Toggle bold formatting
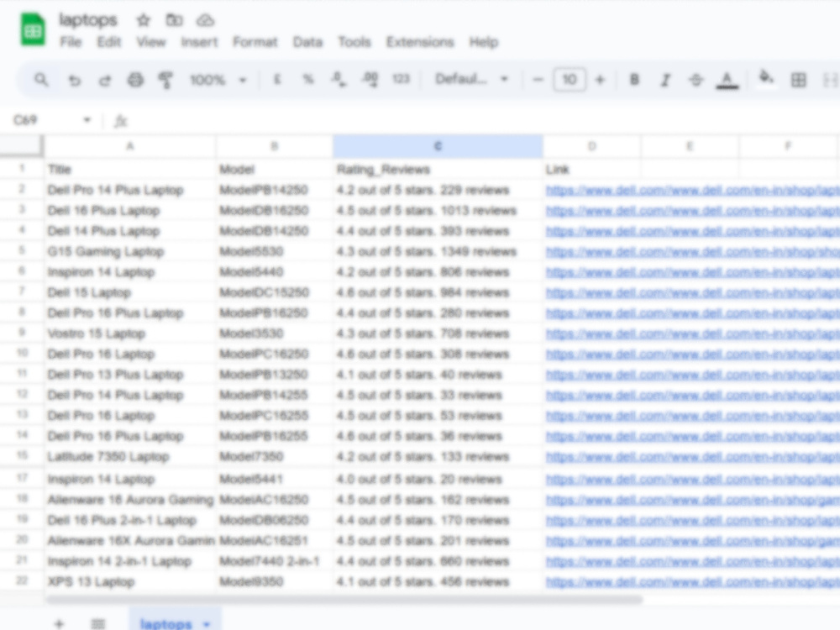Viewport: 840px width, 630px height. click(x=634, y=80)
